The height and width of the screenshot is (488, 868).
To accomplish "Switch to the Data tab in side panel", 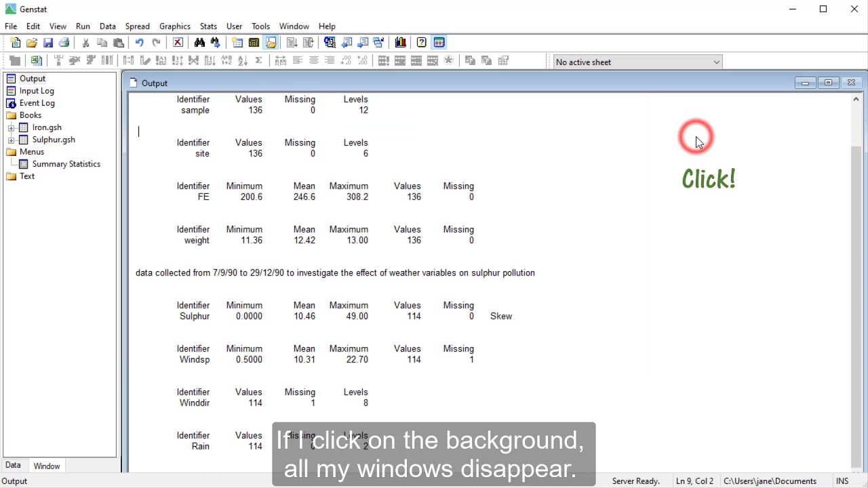I will coord(13,466).
